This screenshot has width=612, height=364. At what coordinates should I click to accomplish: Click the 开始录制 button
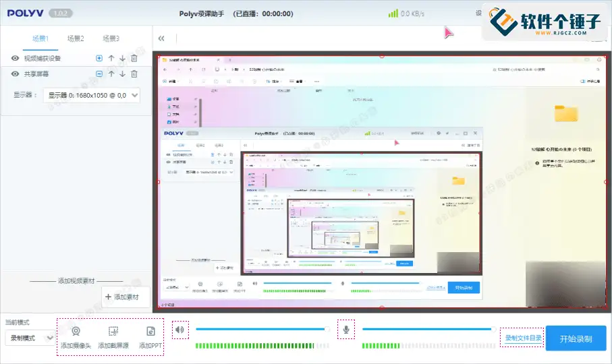coord(576,338)
